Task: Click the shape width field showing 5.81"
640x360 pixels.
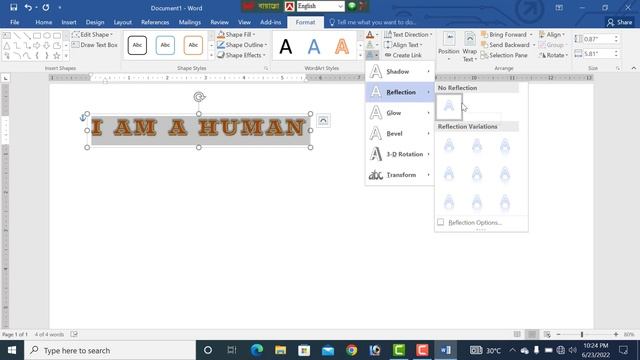Action: pos(598,53)
